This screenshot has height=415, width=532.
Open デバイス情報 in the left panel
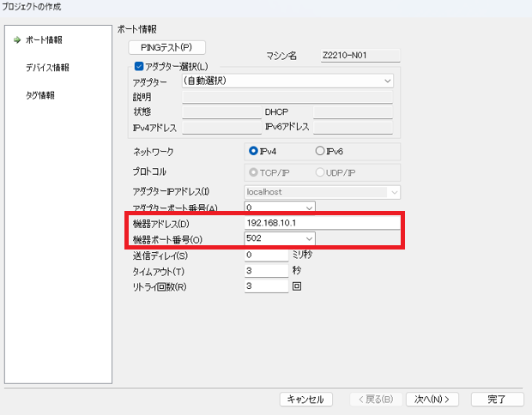[x=47, y=67]
